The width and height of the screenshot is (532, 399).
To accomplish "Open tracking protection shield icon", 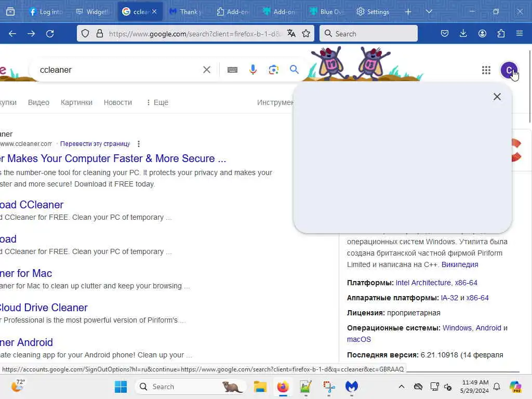I will point(85,34).
